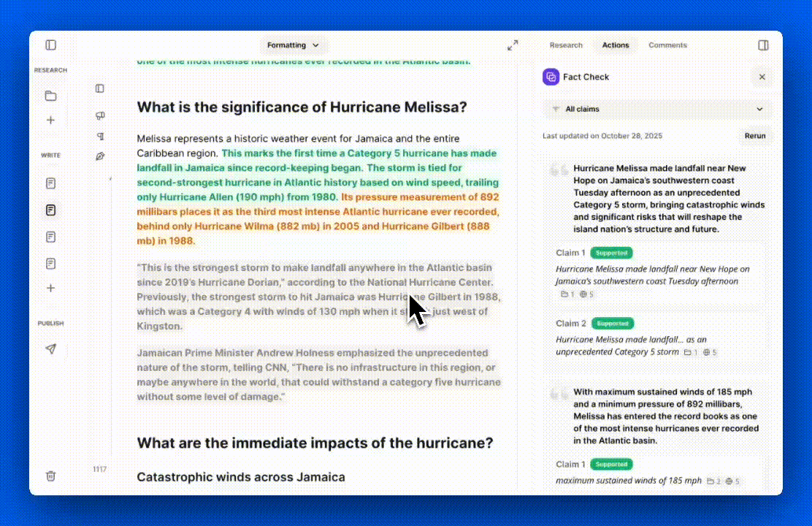Click claim text 'maximum sustained winds of 185 mph'
The width and height of the screenshot is (812, 526).
629,481
